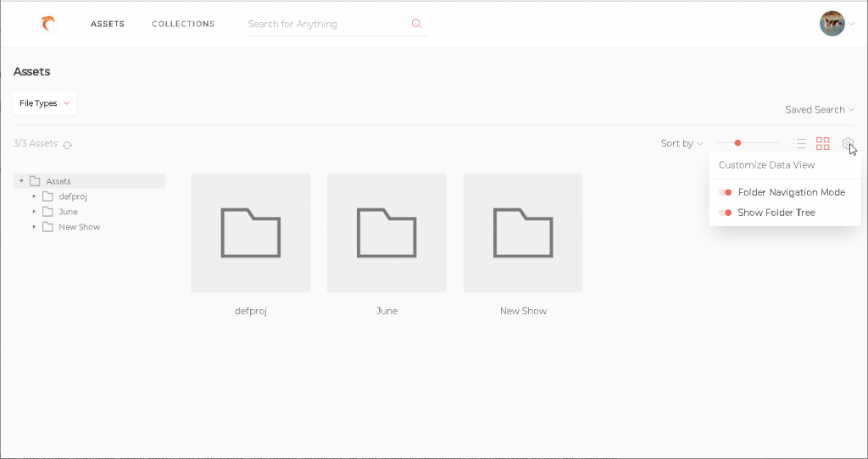The width and height of the screenshot is (868, 459).
Task: Click the defproj label under its thumbnail
Action: [251, 311]
